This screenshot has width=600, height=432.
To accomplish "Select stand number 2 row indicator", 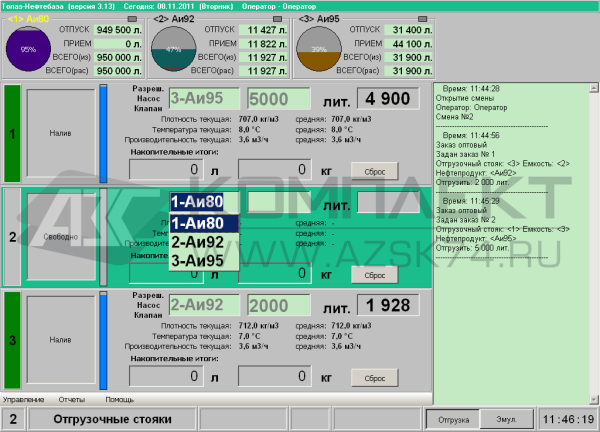I will (x=12, y=237).
